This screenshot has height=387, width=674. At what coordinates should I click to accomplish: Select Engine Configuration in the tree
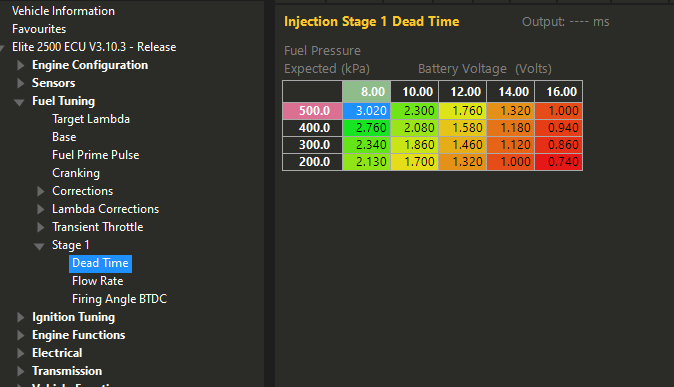point(90,65)
